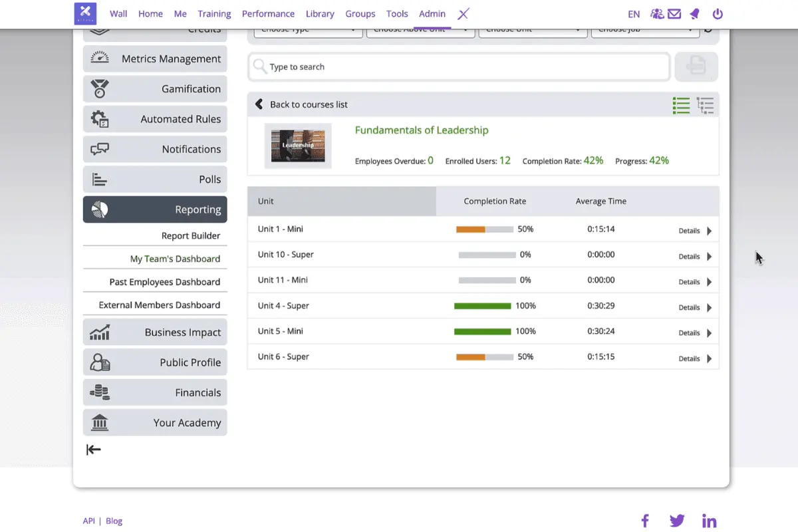Expand details arrow for Unit 6 - Super

[x=709, y=358]
